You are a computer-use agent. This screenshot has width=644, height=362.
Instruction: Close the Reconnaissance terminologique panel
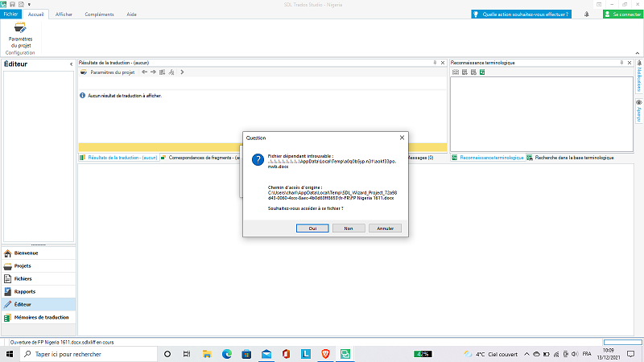coord(630,63)
